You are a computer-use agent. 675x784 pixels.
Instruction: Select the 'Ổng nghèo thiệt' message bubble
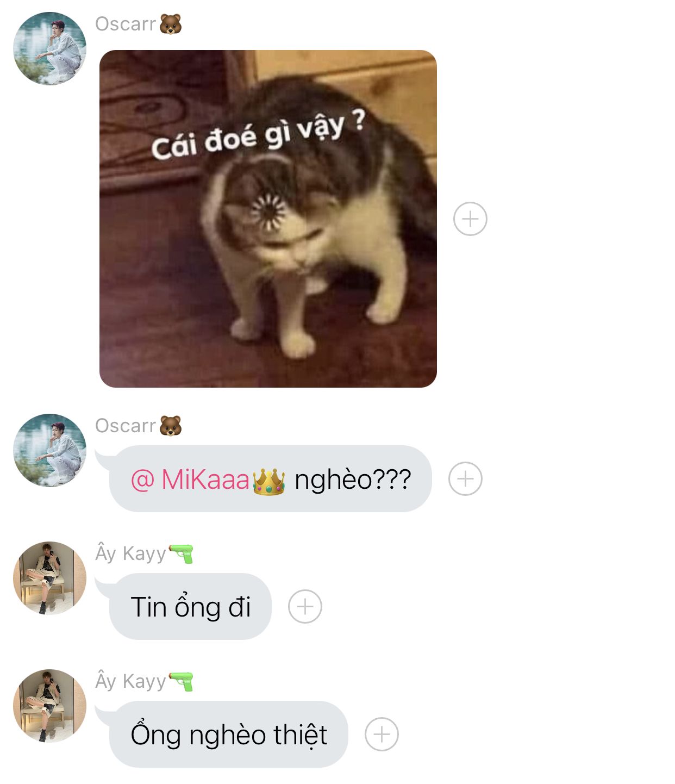(228, 735)
